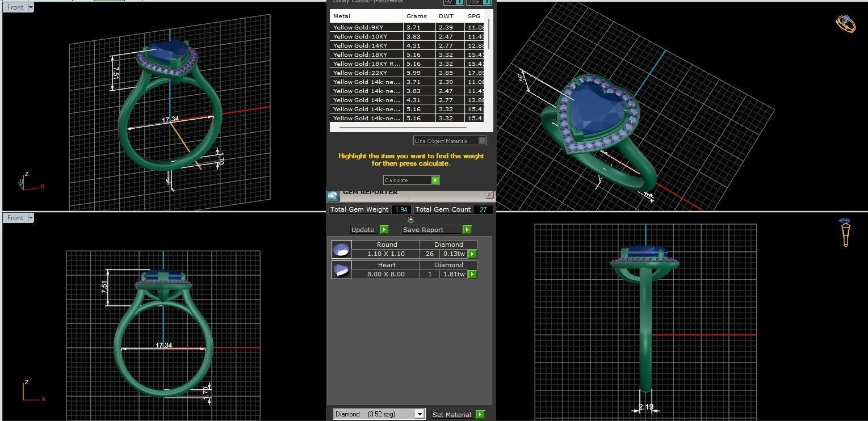Image resolution: width=868 pixels, height=421 pixels.
Task: Click the 3.85 DWT cell
Action: tap(450, 73)
